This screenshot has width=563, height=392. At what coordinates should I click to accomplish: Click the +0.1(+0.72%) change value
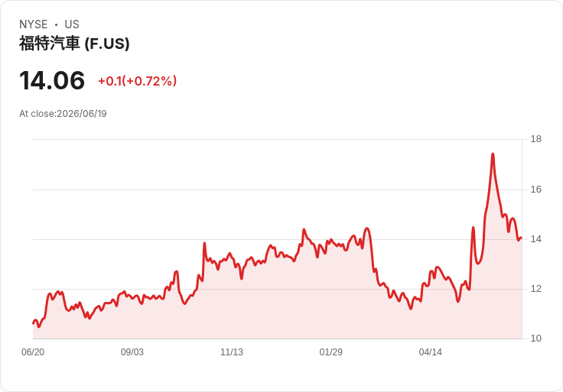tap(138, 81)
